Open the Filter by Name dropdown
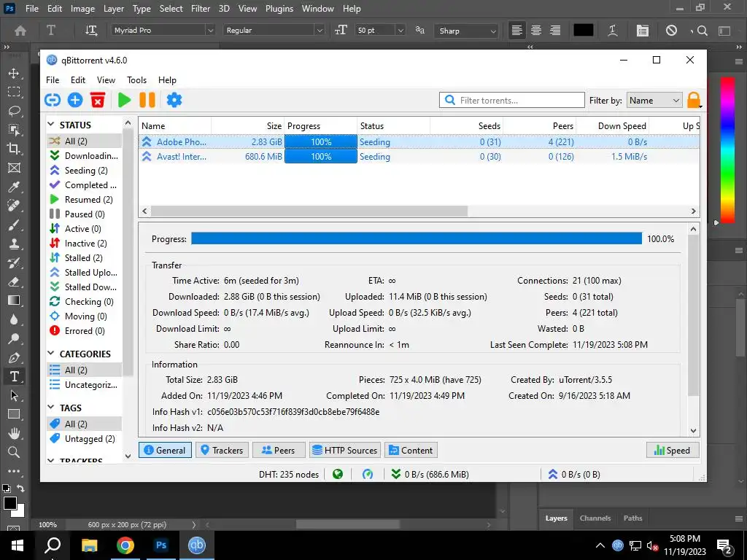This screenshot has height=560, width=747. tap(654, 101)
